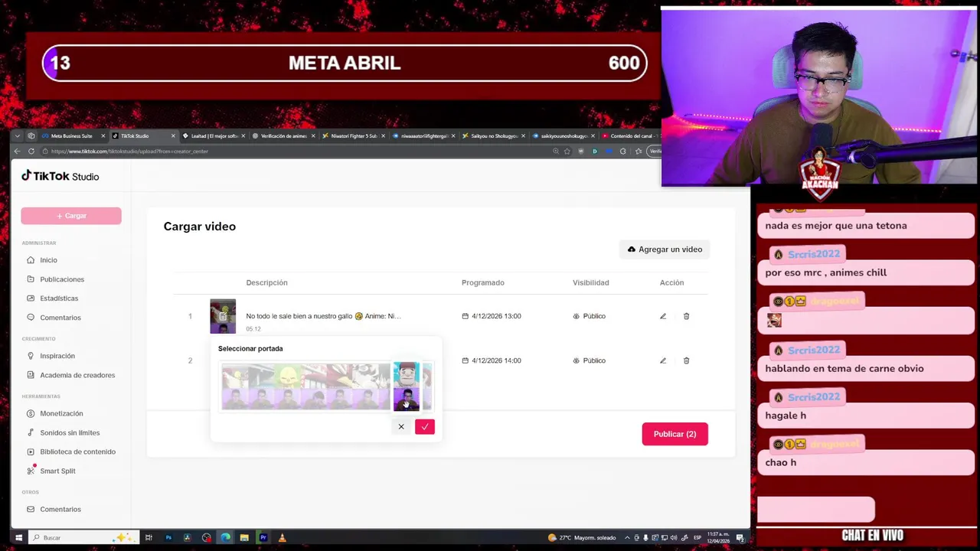Viewport: 980px width, 551px height.
Task: Confirm cover selection with red check button
Action: [425, 427]
